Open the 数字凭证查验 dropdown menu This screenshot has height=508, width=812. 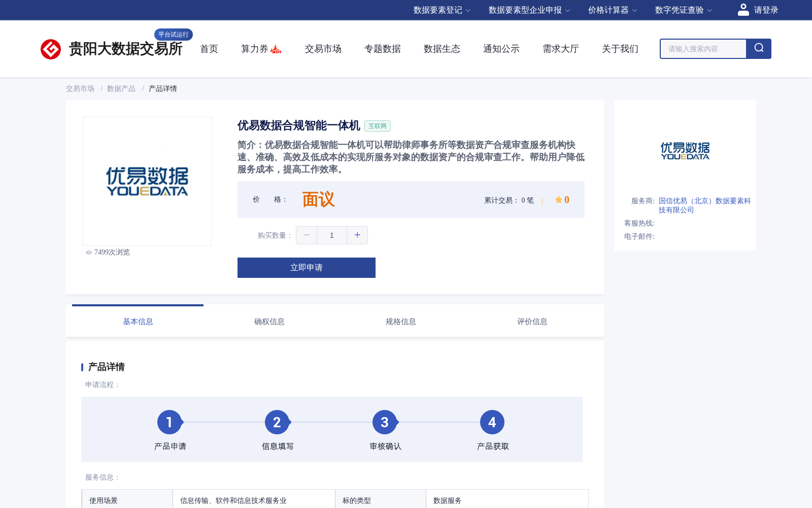click(x=684, y=10)
